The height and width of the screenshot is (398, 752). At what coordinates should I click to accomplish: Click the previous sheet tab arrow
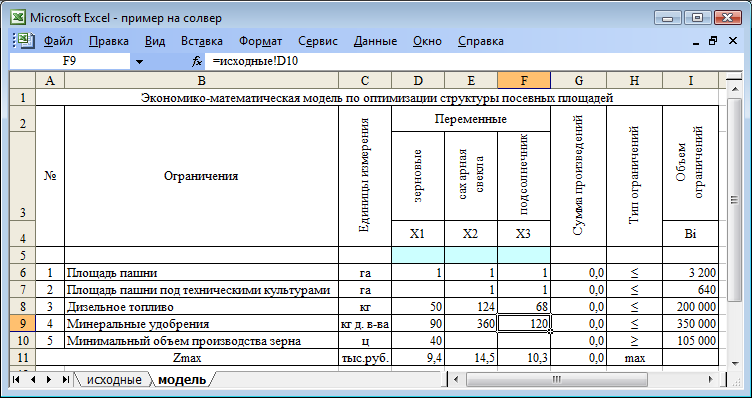click(x=33, y=379)
